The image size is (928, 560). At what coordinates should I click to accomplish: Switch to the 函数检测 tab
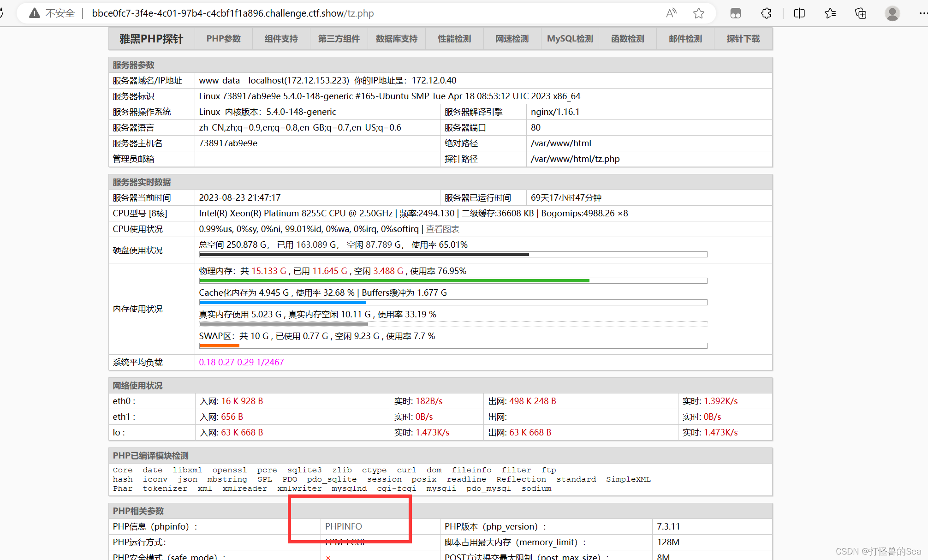click(x=627, y=39)
